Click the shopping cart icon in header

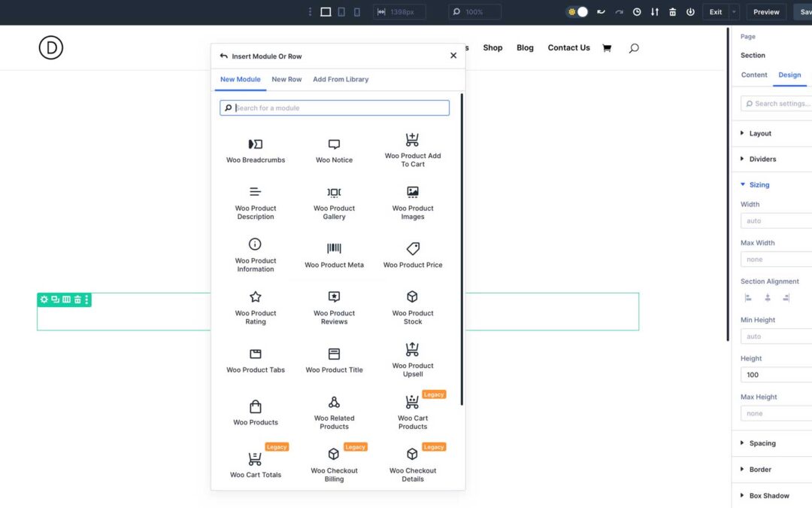point(607,48)
